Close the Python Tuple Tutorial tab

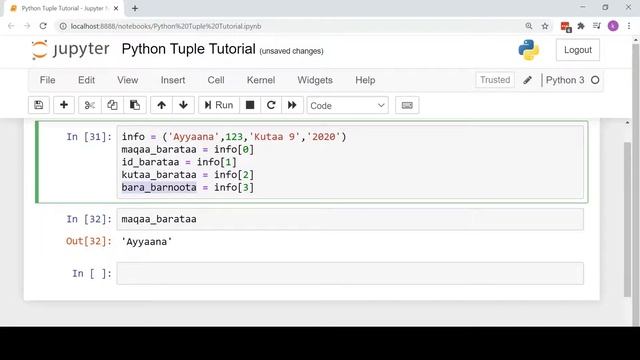point(116,8)
